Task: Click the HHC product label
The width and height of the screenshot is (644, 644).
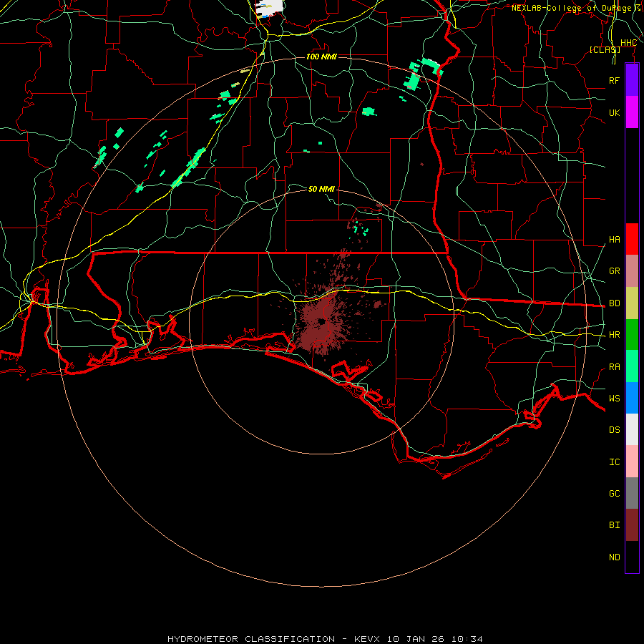Action: click(x=628, y=43)
